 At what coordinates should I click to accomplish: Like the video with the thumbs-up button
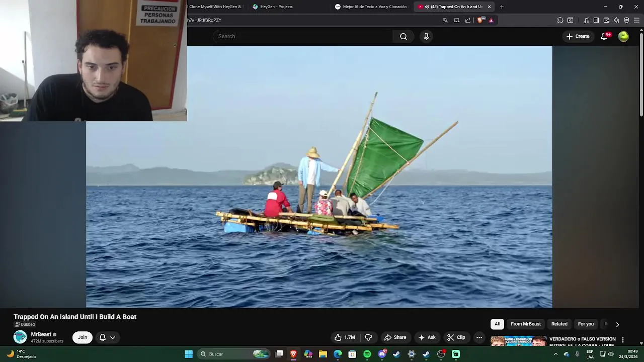pyautogui.click(x=345, y=337)
